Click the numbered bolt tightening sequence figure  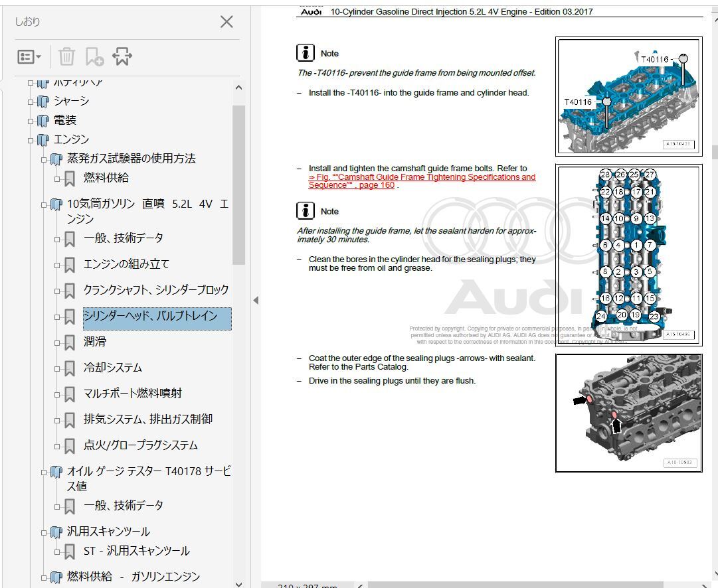coord(629,256)
